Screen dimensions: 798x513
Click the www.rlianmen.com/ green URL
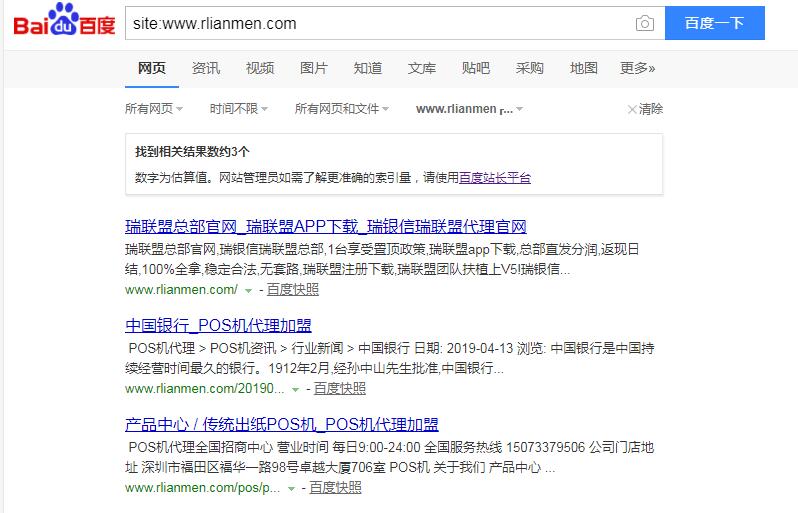click(x=181, y=290)
